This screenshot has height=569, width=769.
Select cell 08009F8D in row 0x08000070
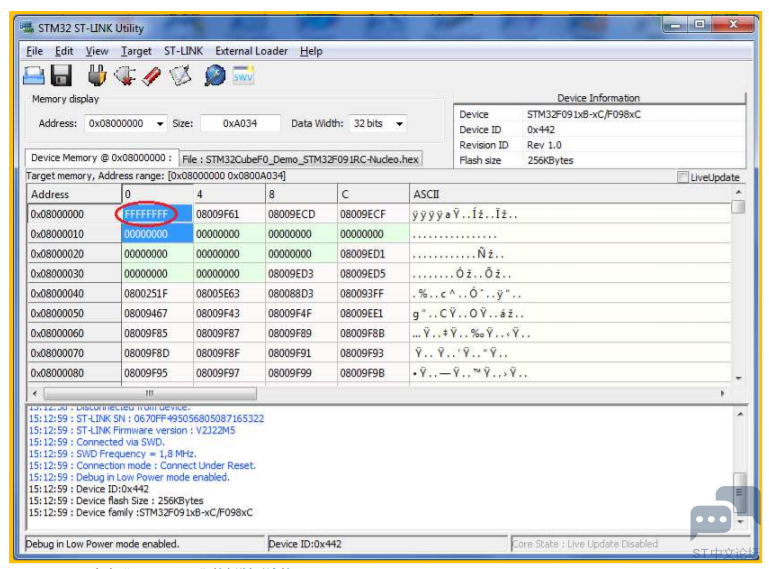pos(156,353)
